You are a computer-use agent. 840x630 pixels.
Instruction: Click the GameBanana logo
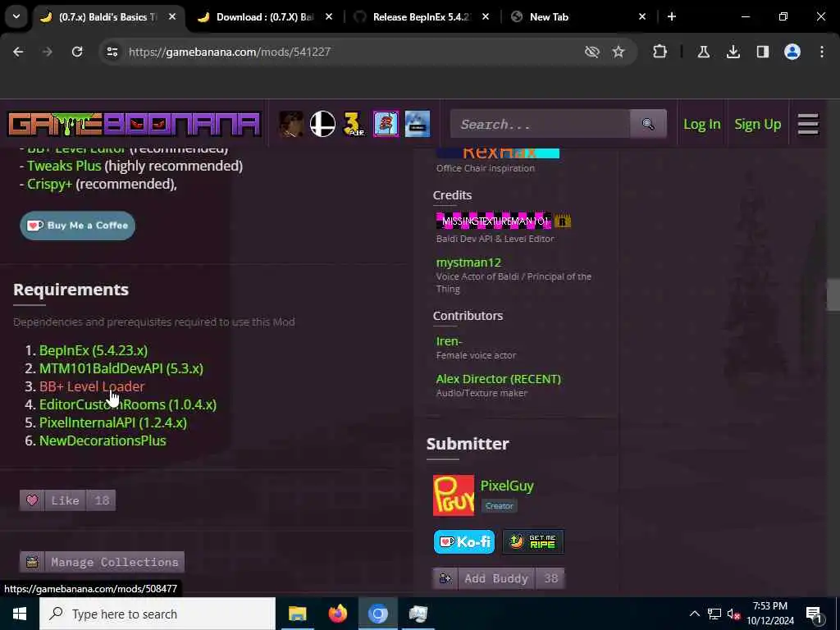pos(134,125)
